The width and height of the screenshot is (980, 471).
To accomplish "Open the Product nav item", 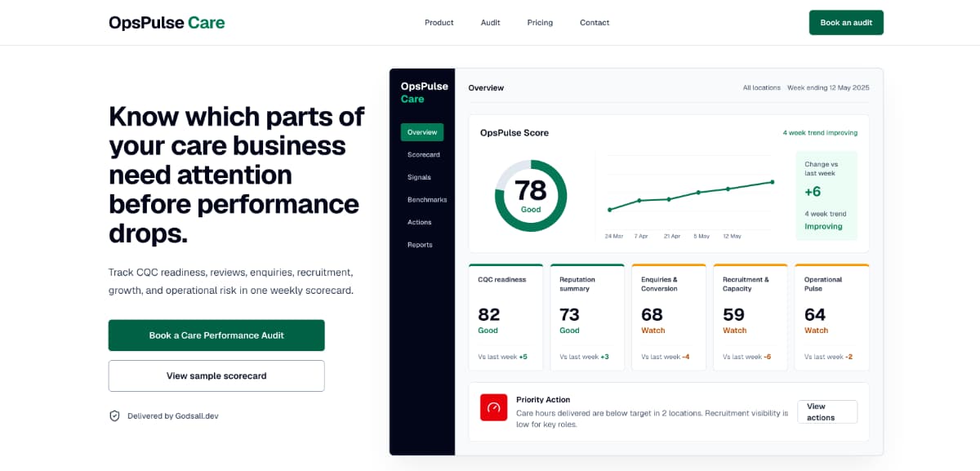I will click(x=439, y=23).
